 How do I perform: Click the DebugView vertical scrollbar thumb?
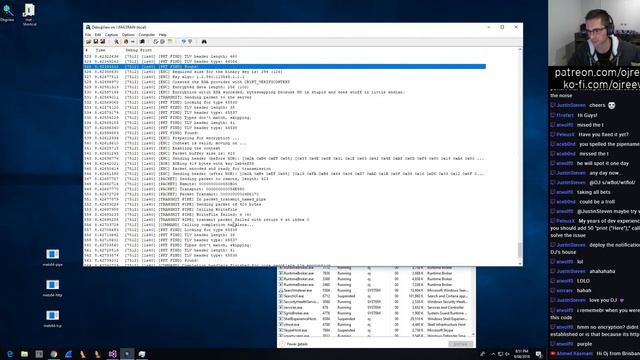tap(520, 250)
